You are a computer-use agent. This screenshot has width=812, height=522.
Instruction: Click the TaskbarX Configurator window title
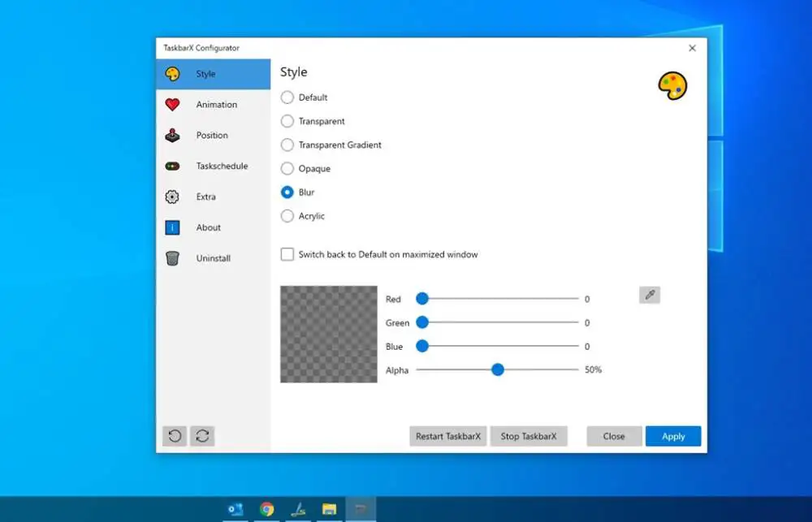(201, 48)
